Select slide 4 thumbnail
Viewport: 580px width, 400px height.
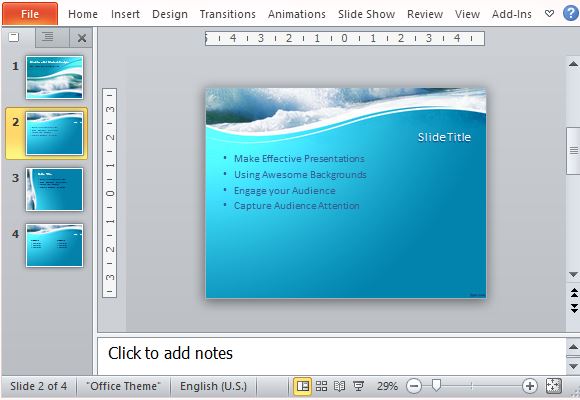54,245
